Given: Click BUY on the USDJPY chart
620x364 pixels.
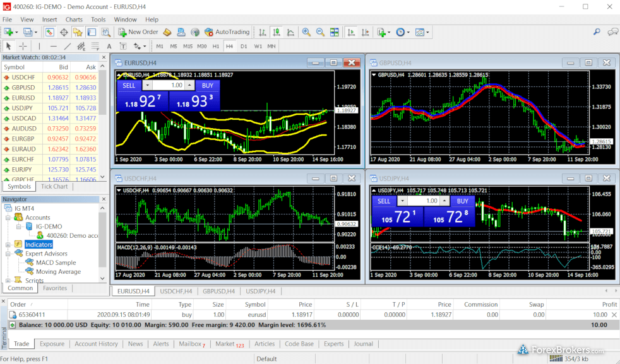Looking at the screenshot, I should click(463, 201).
